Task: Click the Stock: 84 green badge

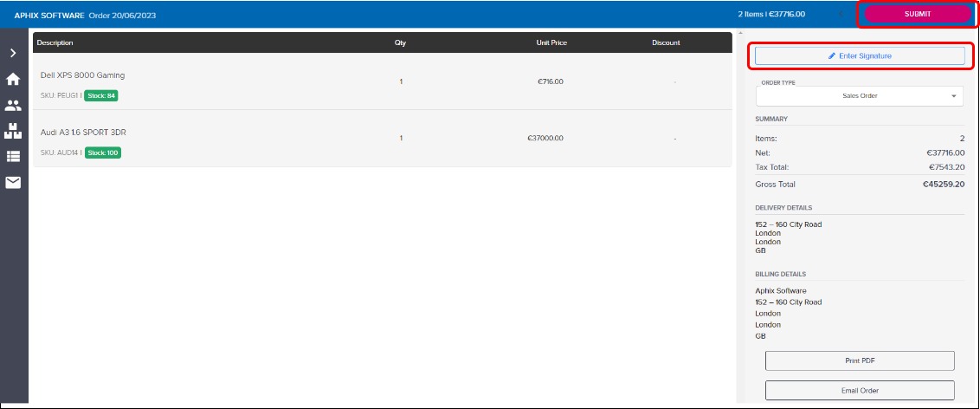Action: [101, 95]
